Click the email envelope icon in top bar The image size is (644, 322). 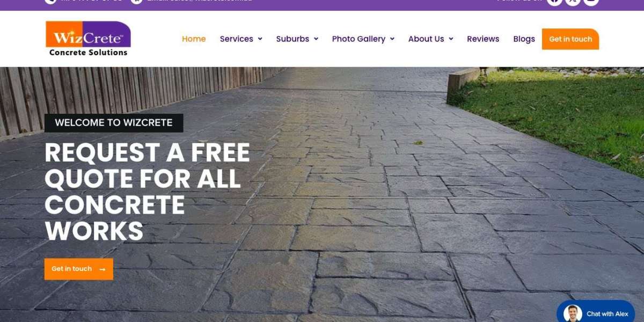137,1
